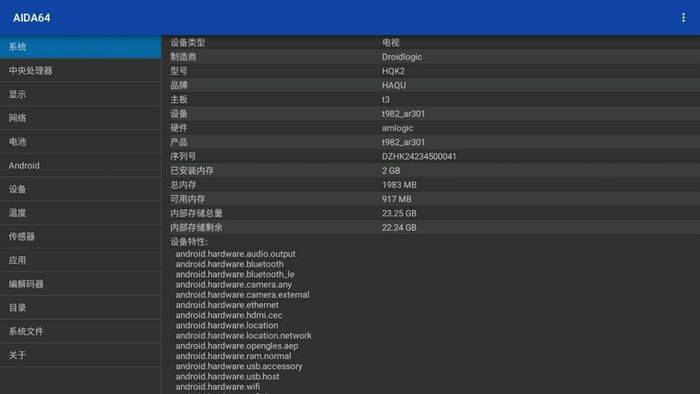
Task: Open the 应用 section
Action: [80, 260]
